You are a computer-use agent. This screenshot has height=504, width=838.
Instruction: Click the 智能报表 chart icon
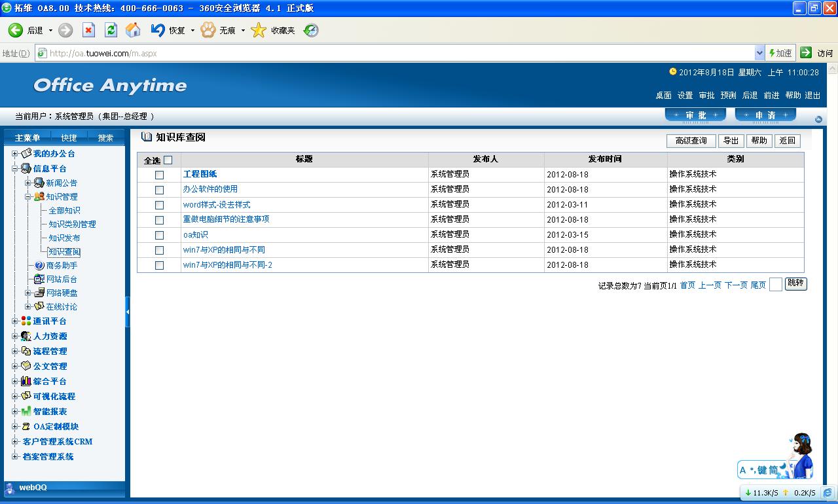coord(26,412)
